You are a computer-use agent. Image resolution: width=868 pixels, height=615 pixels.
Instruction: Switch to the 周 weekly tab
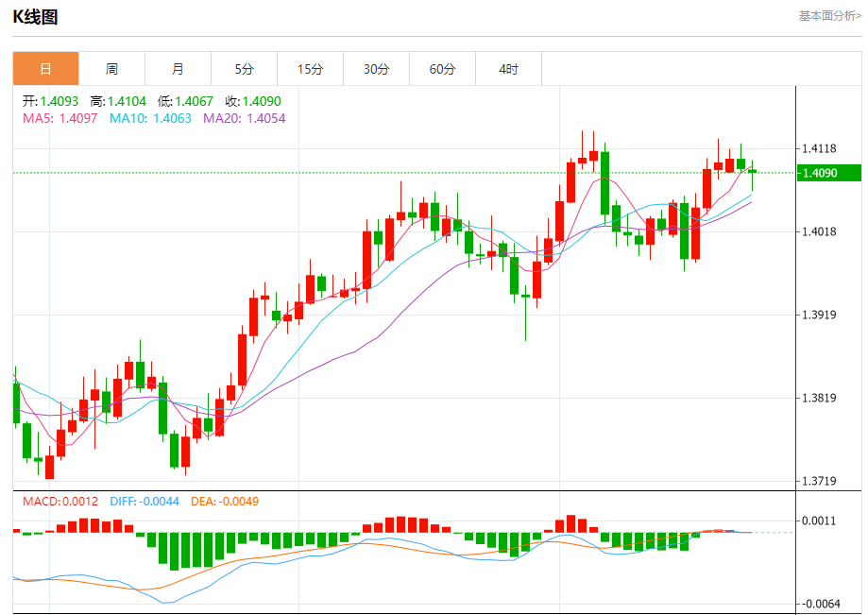[111, 69]
